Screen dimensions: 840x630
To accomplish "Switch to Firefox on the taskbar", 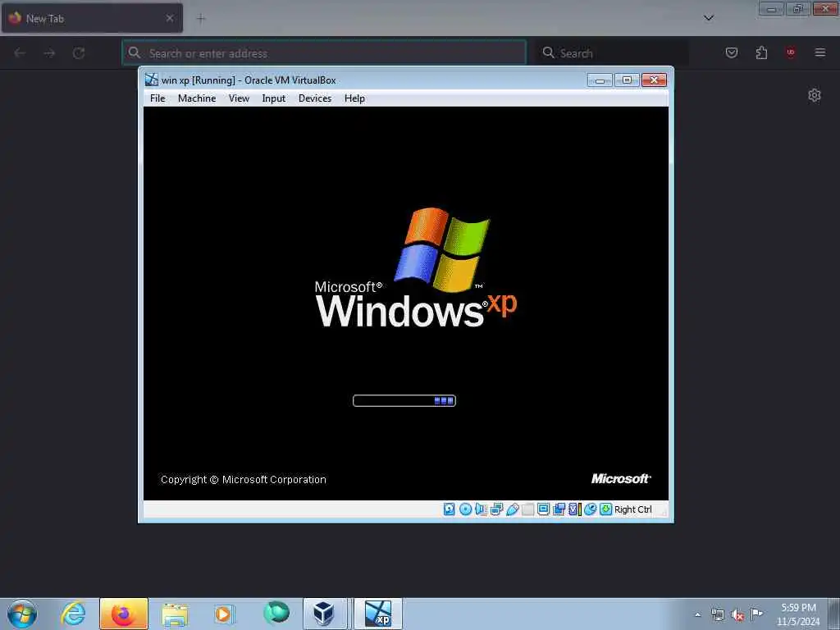I will tap(123, 614).
